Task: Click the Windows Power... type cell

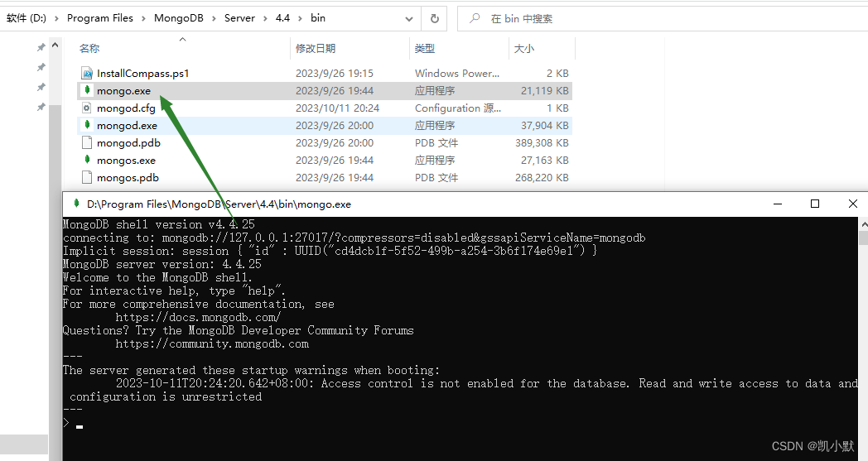Action: click(x=457, y=73)
